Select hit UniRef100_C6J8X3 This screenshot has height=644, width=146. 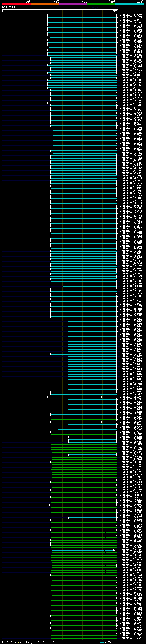coord(131,570)
